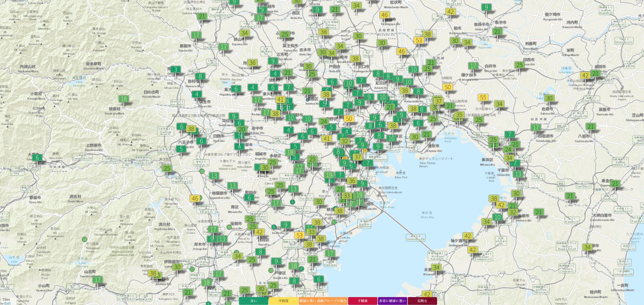Click the maroon '危険な' legend swatch
The image size is (644, 305).
point(422,301)
